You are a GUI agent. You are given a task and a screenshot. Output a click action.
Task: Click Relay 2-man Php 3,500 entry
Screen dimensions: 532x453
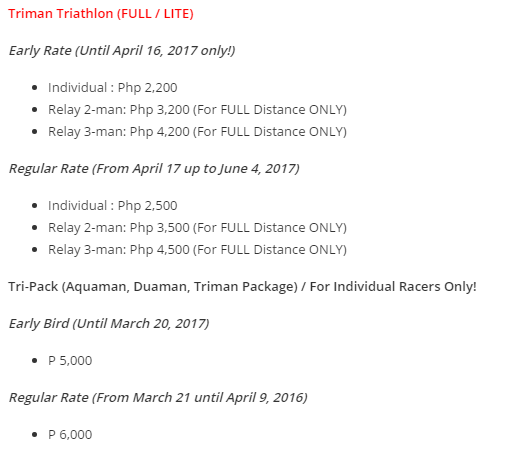click(197, 228)
